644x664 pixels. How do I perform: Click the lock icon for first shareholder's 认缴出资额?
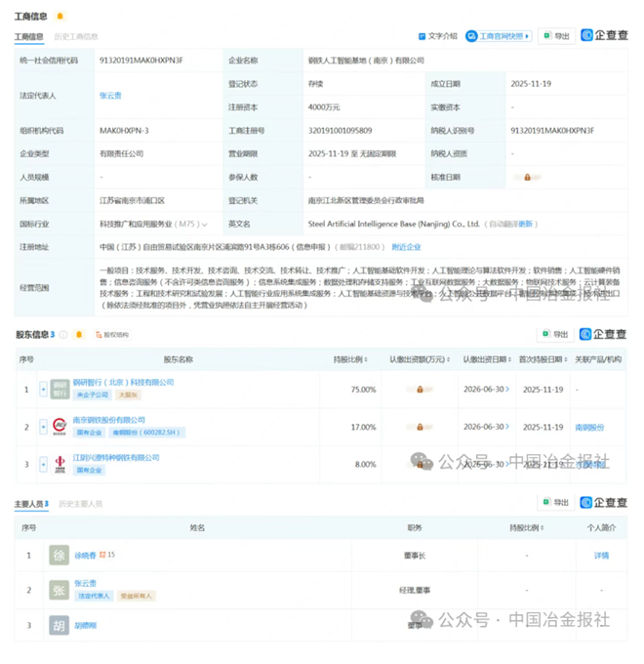point(420,389)
